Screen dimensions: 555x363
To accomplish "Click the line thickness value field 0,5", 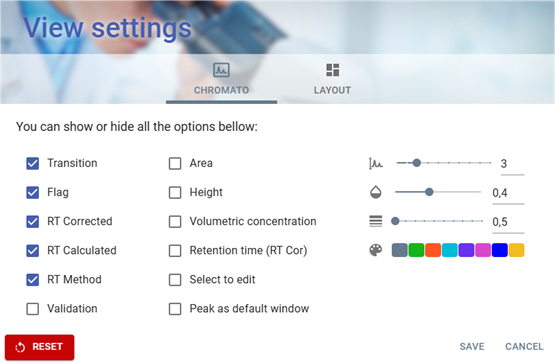I will (508, 222).
